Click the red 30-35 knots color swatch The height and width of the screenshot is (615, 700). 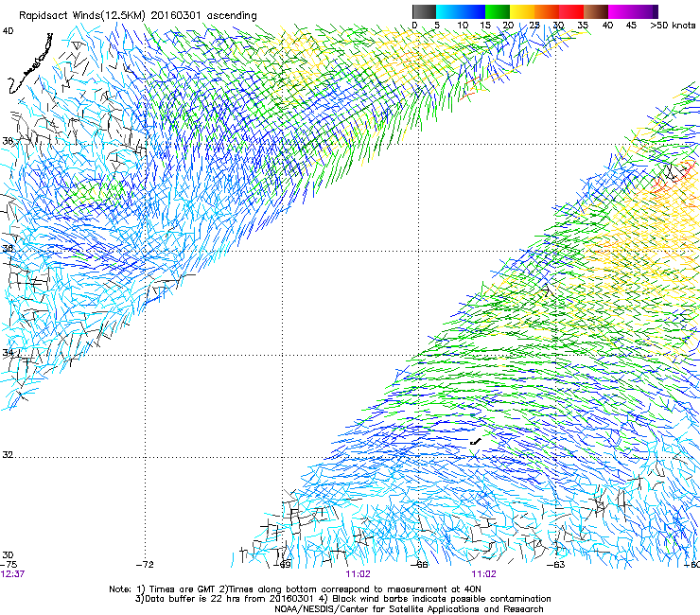coord(571,11)
